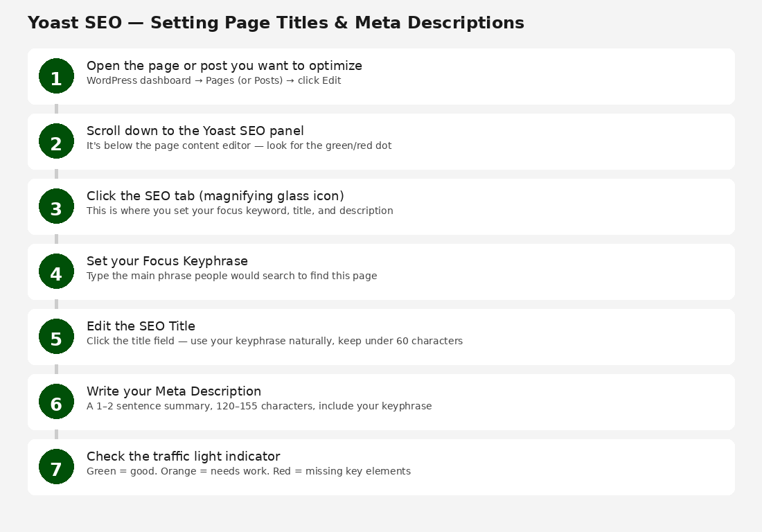This screenshot has height=532, width=762.
Task: Click "Check the traffic light indicator" title
Action: [x=183, y=456]
